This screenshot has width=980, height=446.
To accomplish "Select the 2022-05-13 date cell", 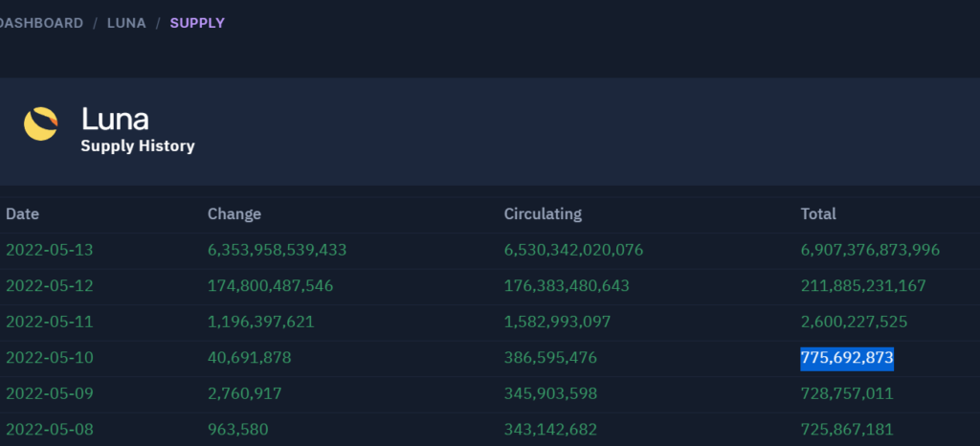I will (50, 250).
